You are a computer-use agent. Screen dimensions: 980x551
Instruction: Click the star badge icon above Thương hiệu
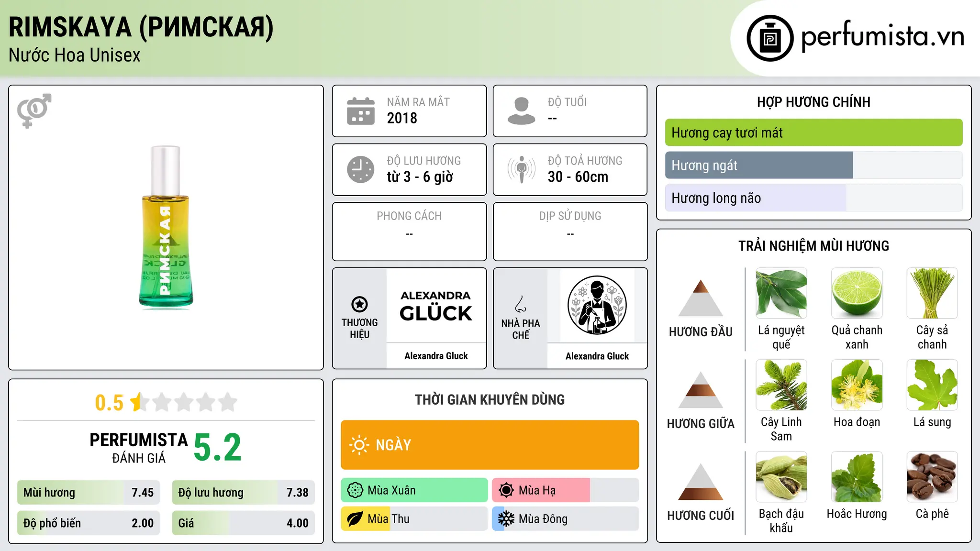point(359,304)
